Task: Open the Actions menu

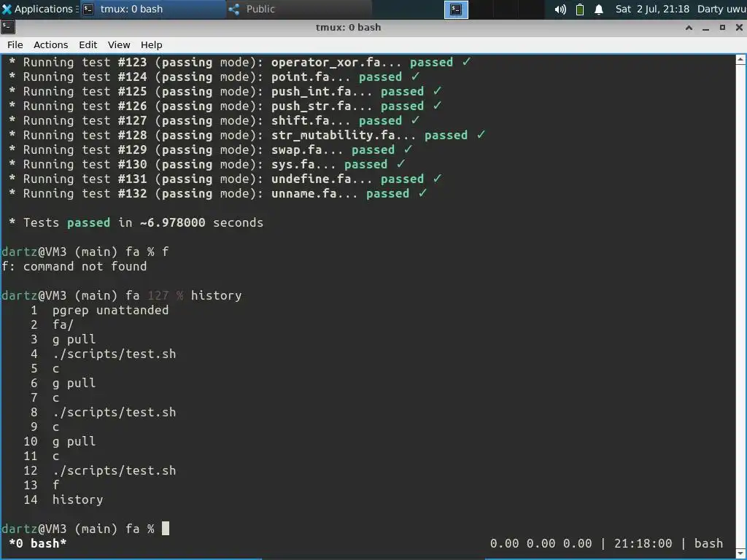Action: click(50, 44)
